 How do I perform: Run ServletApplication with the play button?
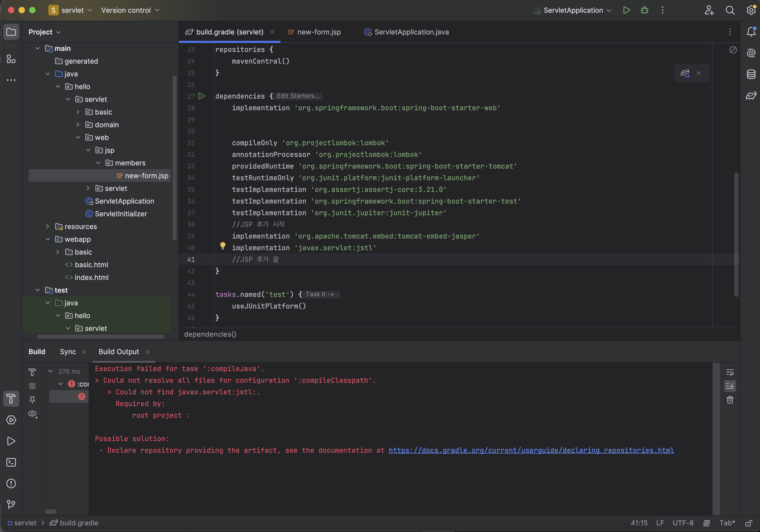[626, 10]
